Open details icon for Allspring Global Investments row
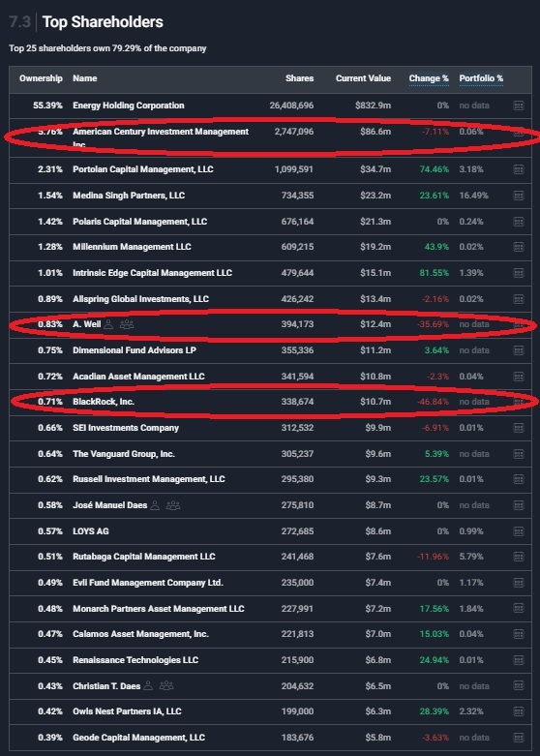 (519, 299)
